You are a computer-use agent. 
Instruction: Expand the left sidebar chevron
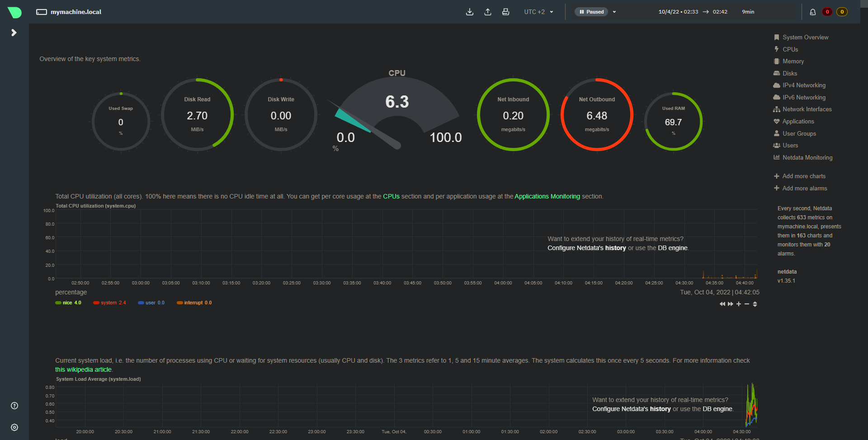click(x=14, y=33)
